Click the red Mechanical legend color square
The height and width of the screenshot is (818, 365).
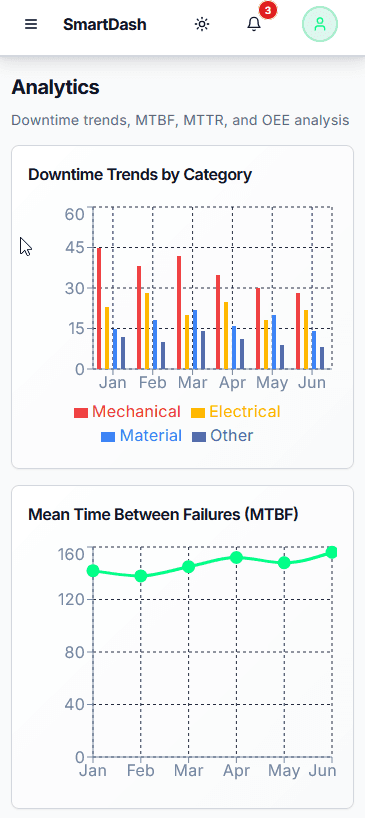pyautogui.click(x=81, y=413)
